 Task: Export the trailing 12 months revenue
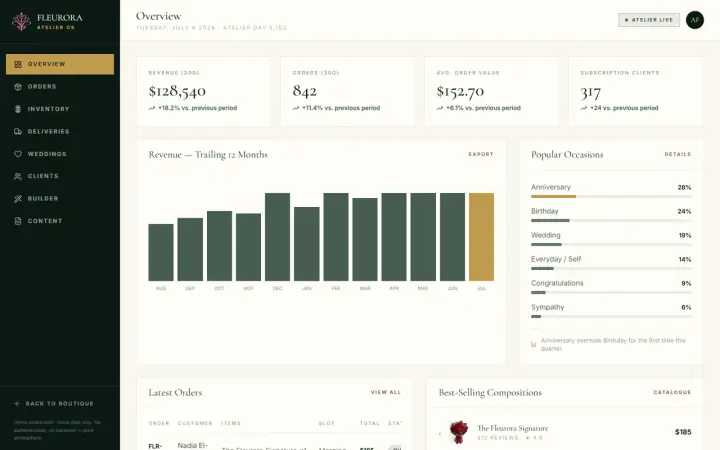[x=481, y=154]
